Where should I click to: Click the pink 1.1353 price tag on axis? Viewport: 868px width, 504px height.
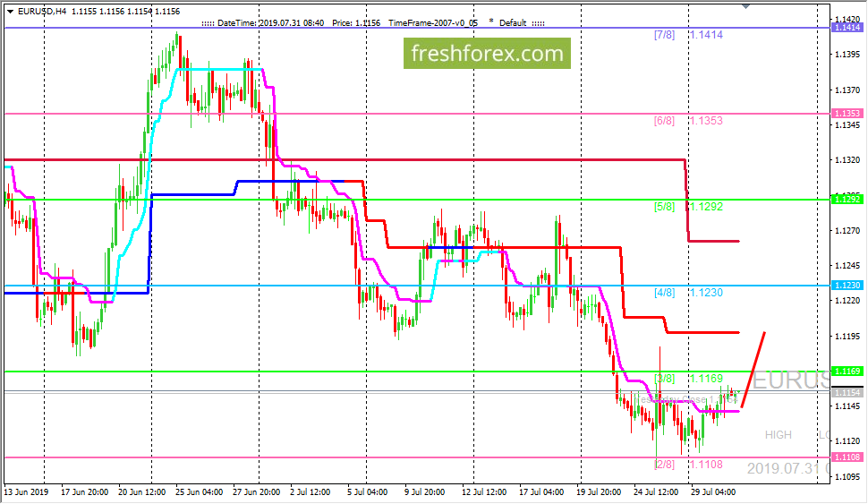(x=847, y=114)
